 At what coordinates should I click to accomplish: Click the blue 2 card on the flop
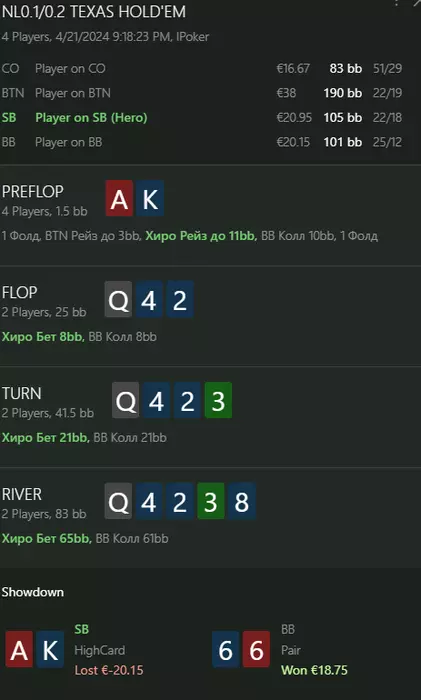click(180, 300)
